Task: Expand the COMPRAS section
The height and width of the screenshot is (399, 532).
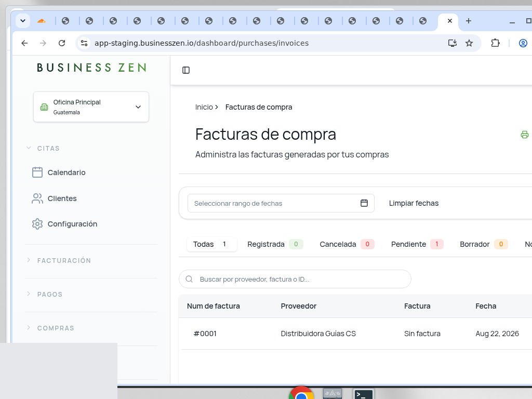Action: click(x=50, y=328)
